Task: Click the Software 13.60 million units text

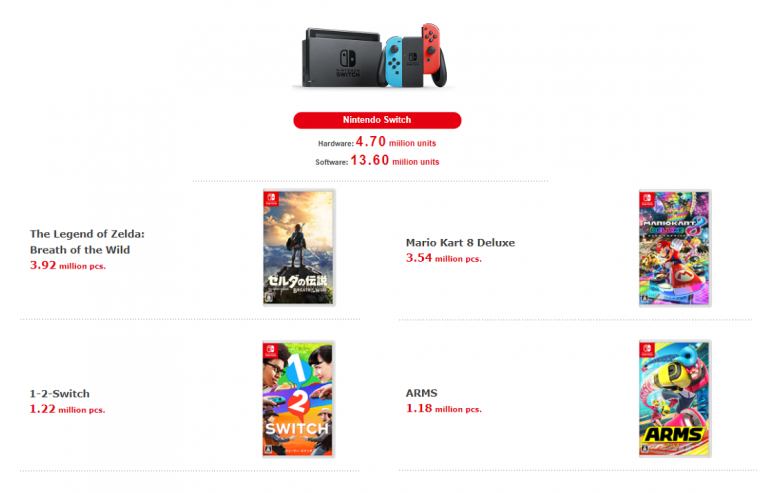Action: point(377,161)
